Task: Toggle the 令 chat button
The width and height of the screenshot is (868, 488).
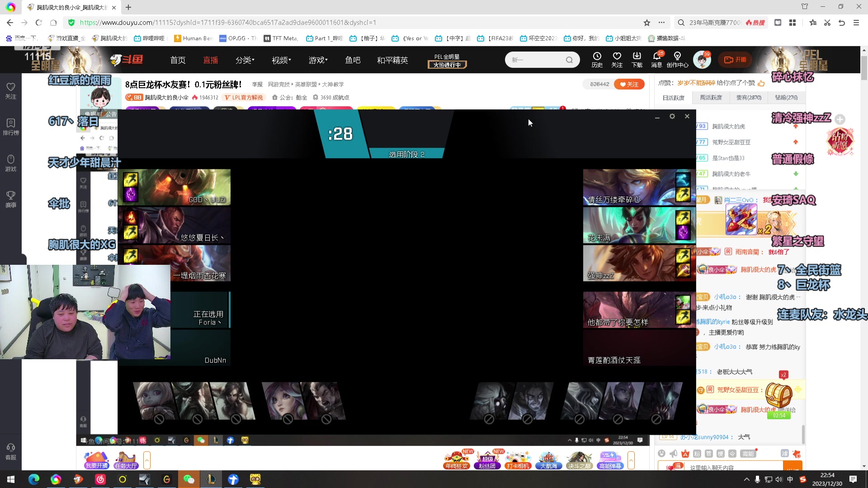Action: click(x=732, y=453)
